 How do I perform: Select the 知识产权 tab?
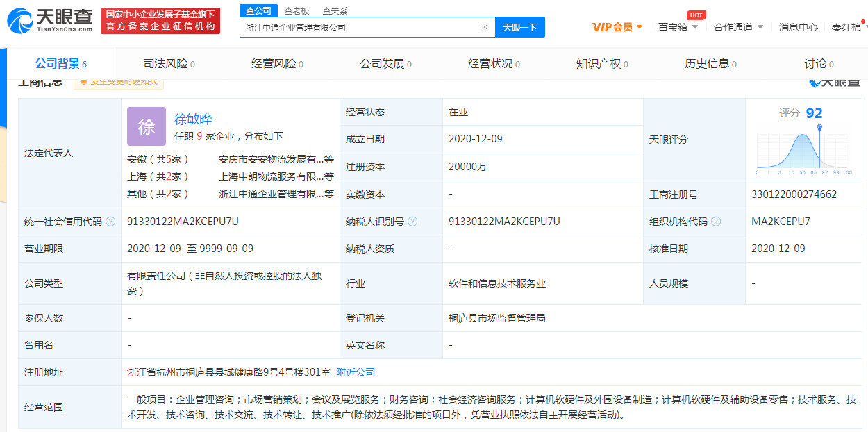[x=602, y=64]
